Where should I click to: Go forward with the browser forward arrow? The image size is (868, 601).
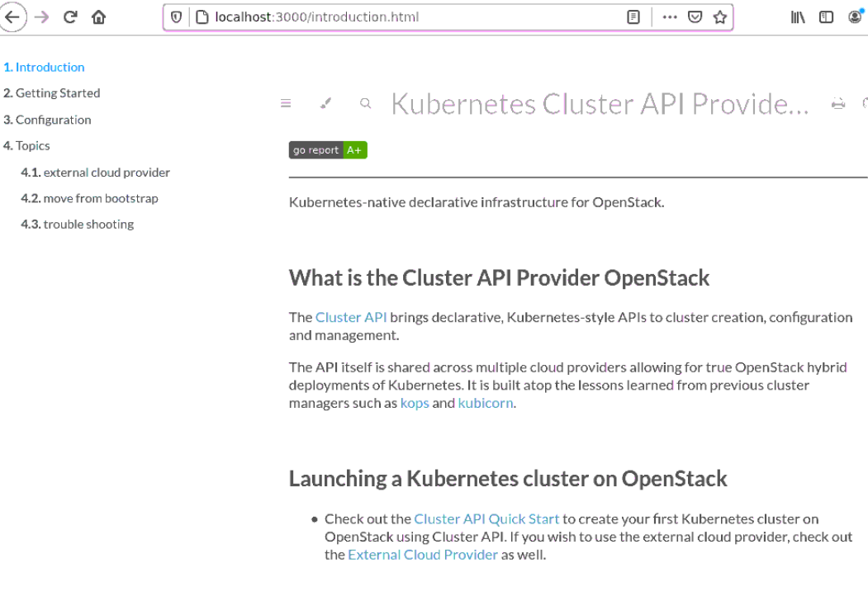tap(41, 17)
